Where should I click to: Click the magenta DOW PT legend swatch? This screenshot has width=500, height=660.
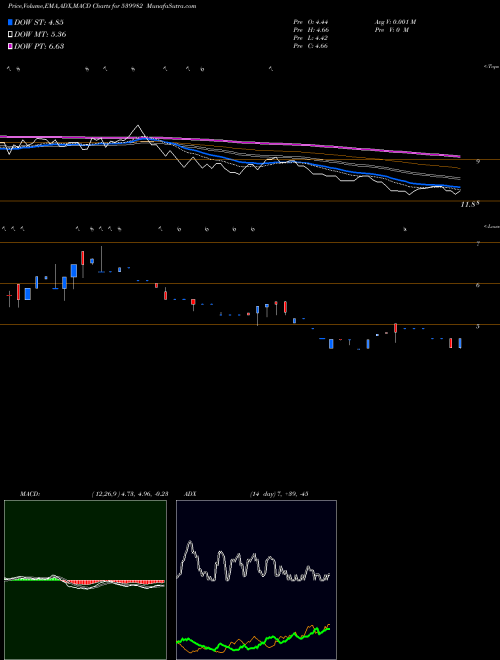click(x=10, y=46)
